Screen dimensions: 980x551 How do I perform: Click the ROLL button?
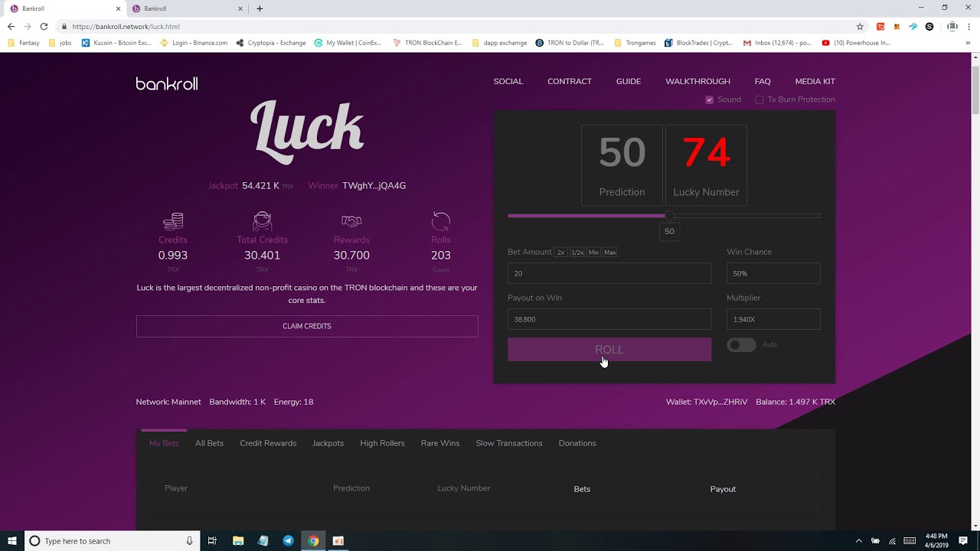tap(609, 350)
